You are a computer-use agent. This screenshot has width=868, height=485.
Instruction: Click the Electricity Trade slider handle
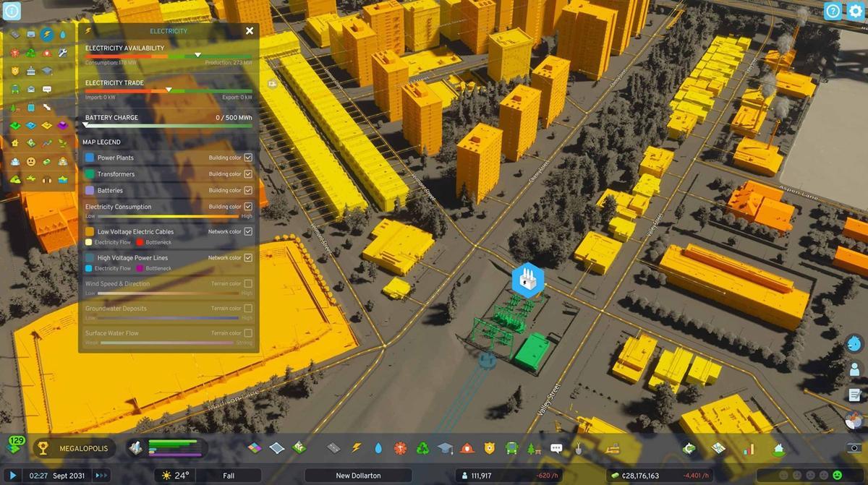point(169,90)
